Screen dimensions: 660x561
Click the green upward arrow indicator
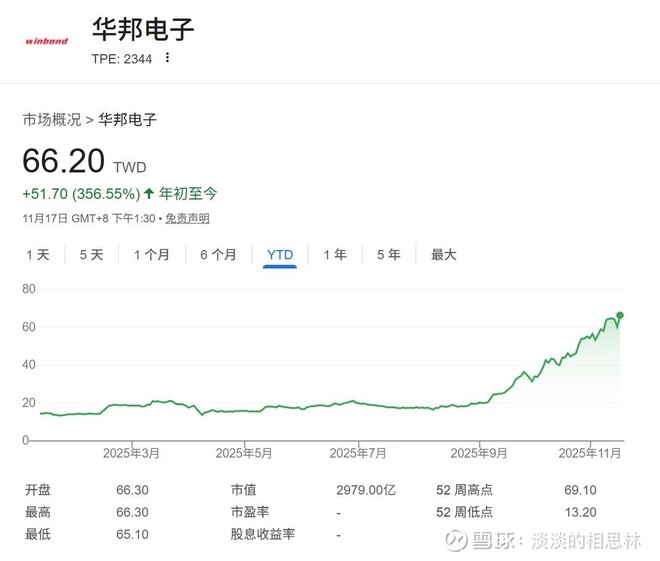click(149, 194)
